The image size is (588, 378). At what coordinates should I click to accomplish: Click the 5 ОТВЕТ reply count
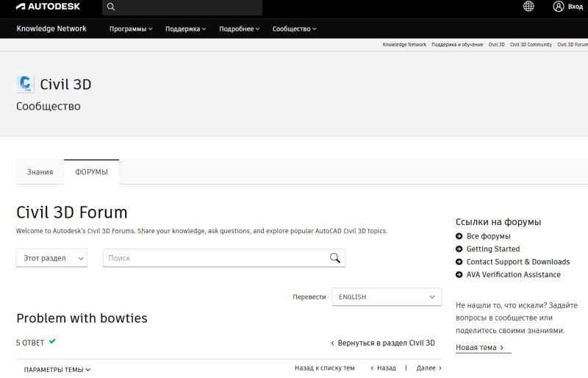[30, 343]
